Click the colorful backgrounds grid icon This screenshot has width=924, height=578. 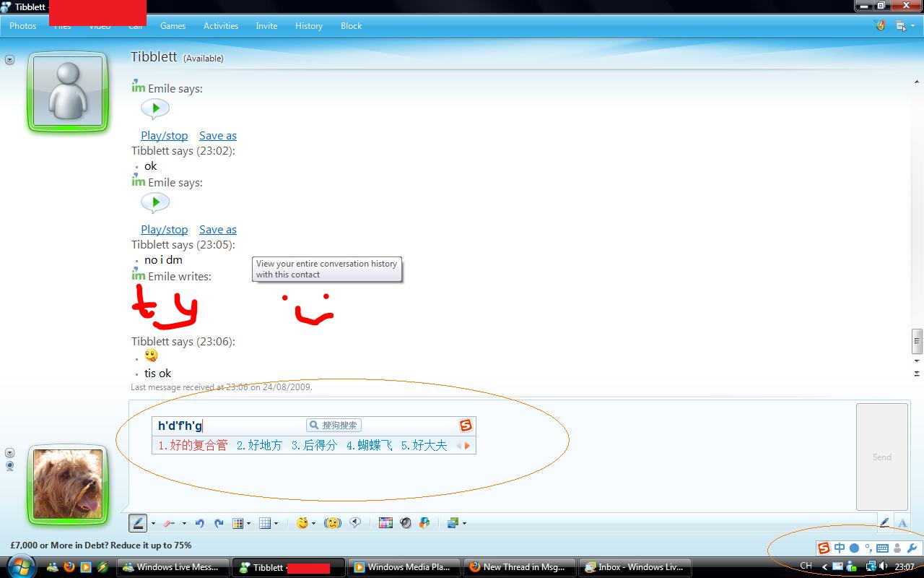point(385,523)
